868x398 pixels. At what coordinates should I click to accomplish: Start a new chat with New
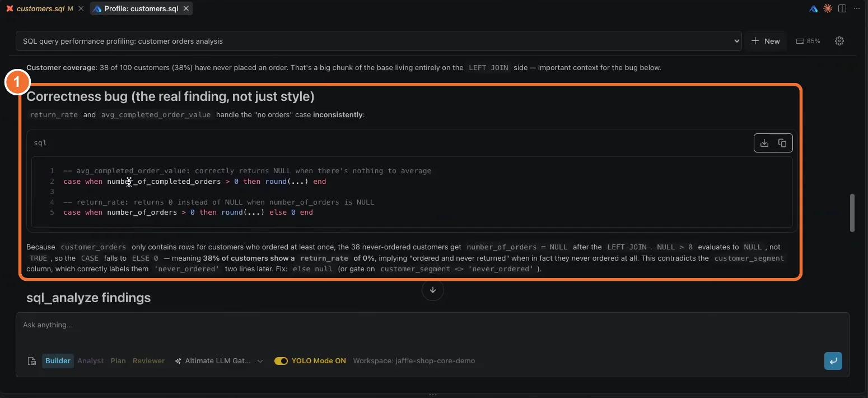click(x=766, y=41)
